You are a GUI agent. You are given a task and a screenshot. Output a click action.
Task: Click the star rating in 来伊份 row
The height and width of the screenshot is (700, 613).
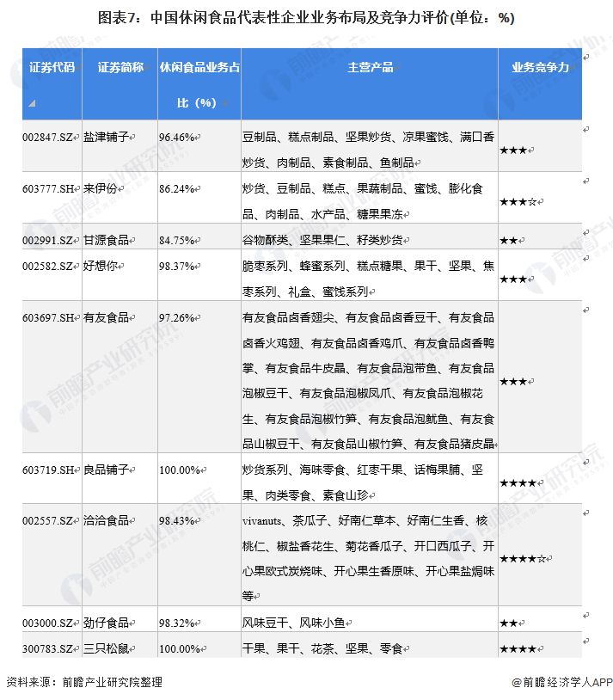coord(518,202)
